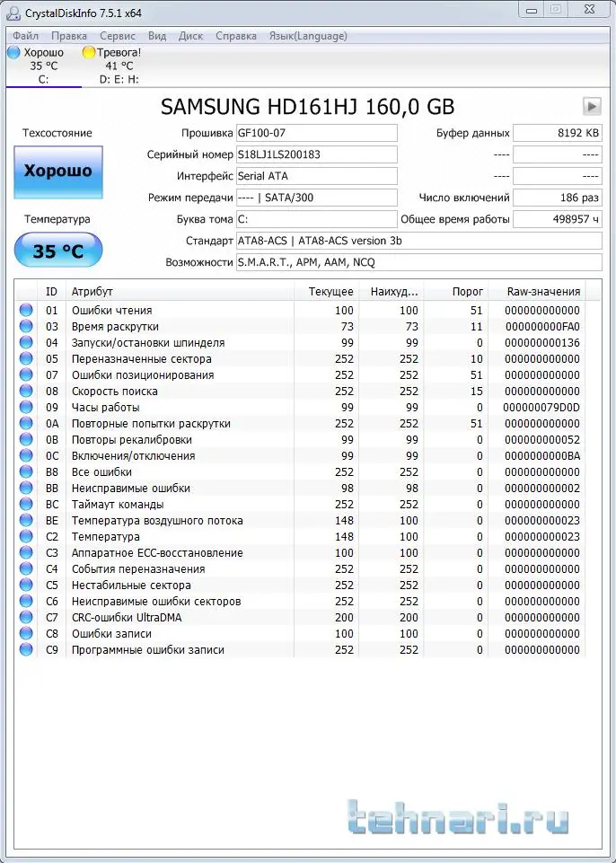Click status icon of Переназначенные сектора row

[26, 359]
